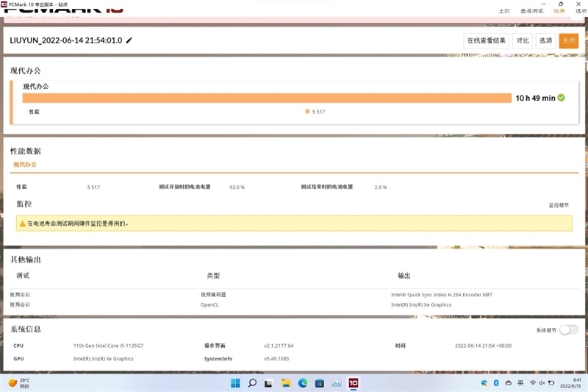The image size is (588, 392).
Task: Toggle the 系统细节 switch on
Action: (569, 329)
